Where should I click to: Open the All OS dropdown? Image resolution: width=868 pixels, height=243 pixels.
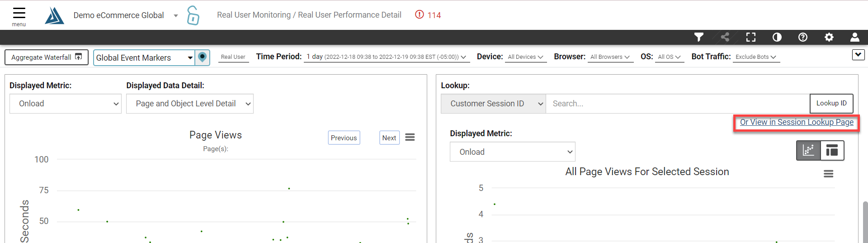tap(669, 57)
